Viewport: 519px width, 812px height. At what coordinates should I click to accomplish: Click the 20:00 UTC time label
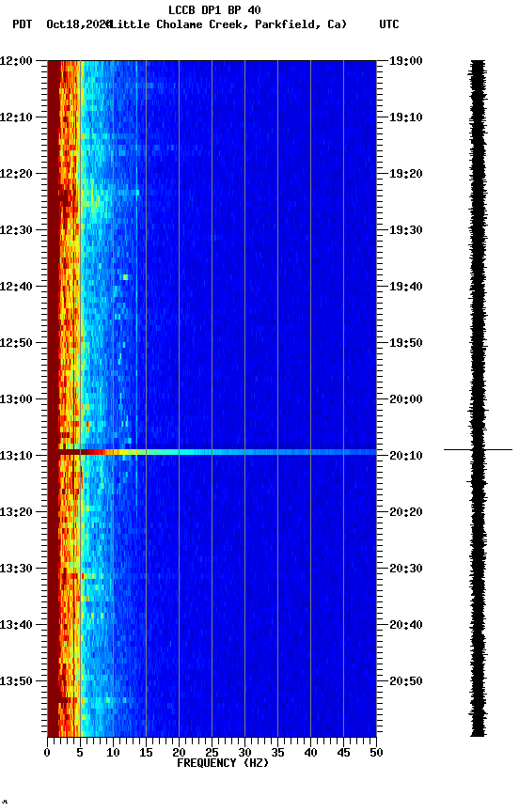(x=406, y=399)
